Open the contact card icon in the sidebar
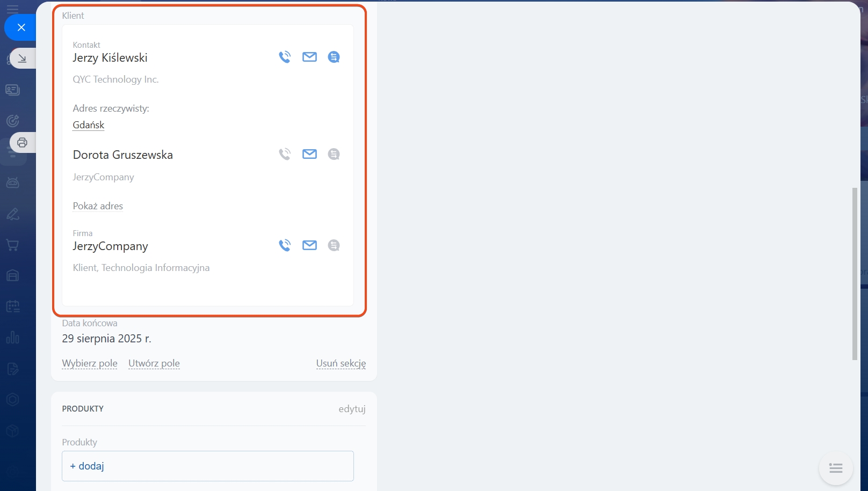The width and height of the screenshot is (868, 491). click(13, 90)
